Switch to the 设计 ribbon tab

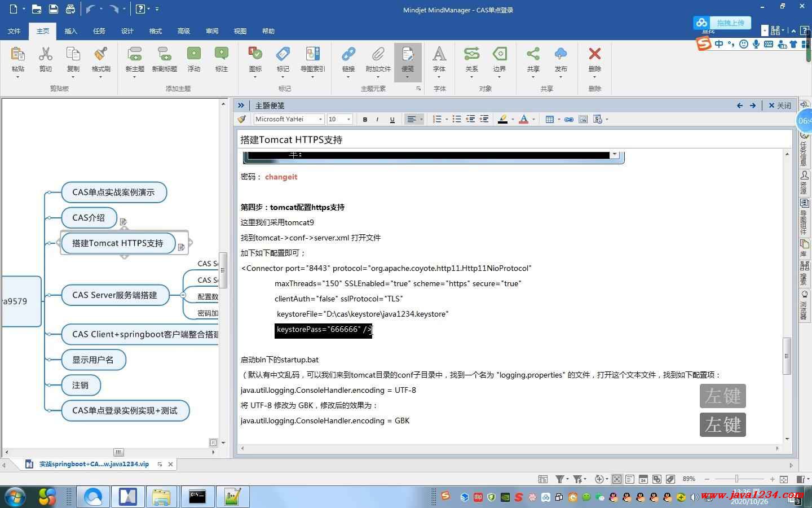(x=127, y=31)
